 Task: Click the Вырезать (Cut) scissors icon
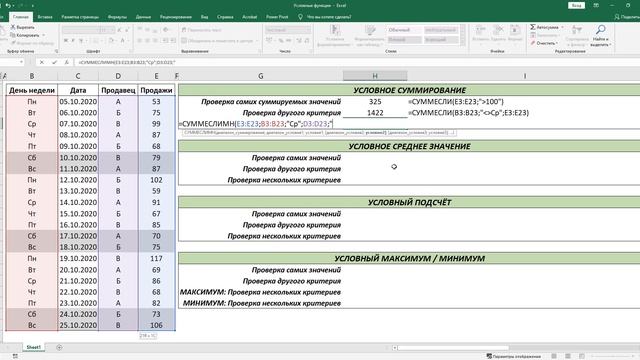(x=13, y=27)
